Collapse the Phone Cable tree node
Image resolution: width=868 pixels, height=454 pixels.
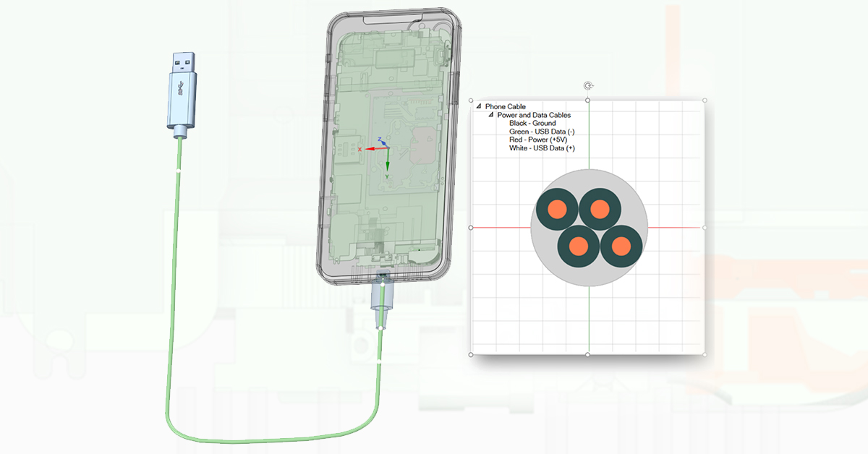[x=479, y=107]
